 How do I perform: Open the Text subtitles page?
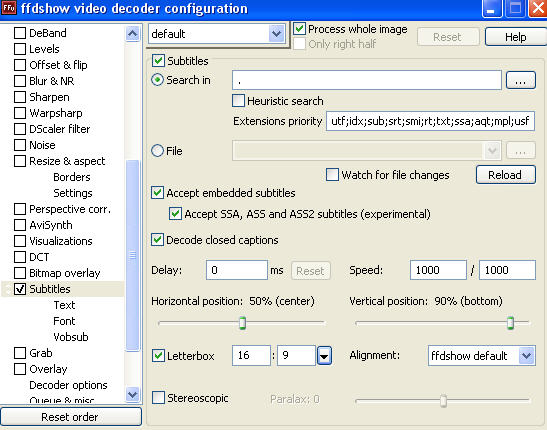(65, 305)
